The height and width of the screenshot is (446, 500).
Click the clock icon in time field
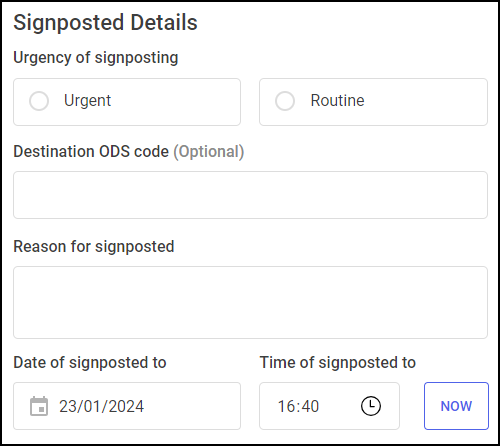371,406
